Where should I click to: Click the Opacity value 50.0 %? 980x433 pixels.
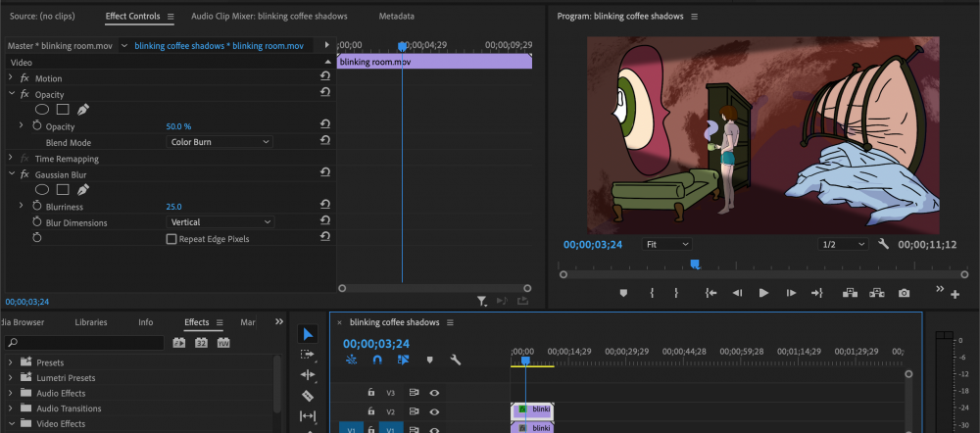coord(178,126)
